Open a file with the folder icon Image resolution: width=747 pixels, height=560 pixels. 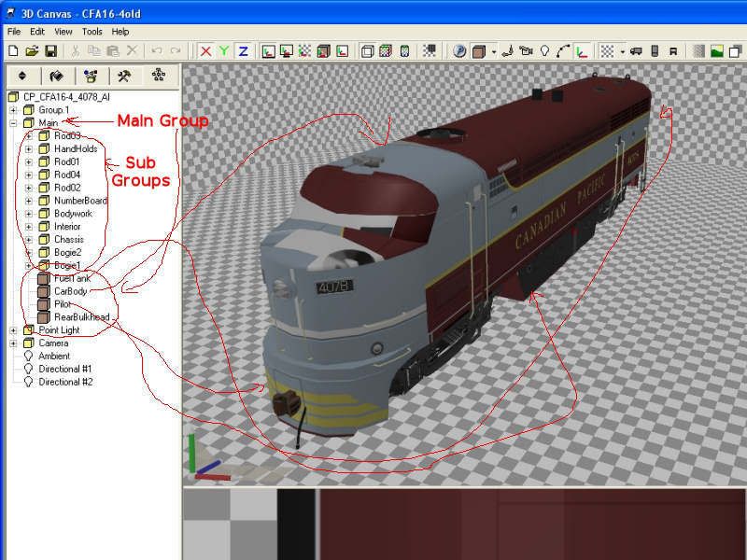(32, 50)
